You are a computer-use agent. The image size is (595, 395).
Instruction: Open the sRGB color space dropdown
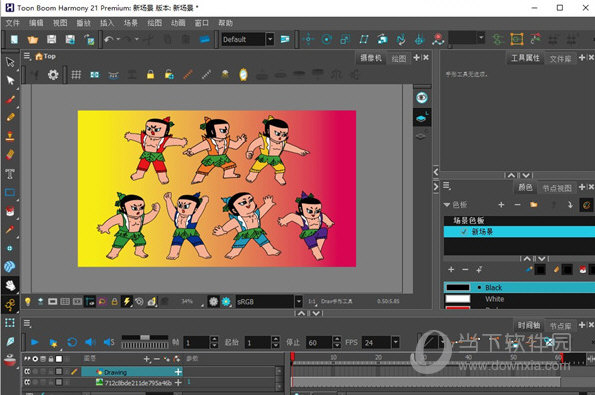299,302
